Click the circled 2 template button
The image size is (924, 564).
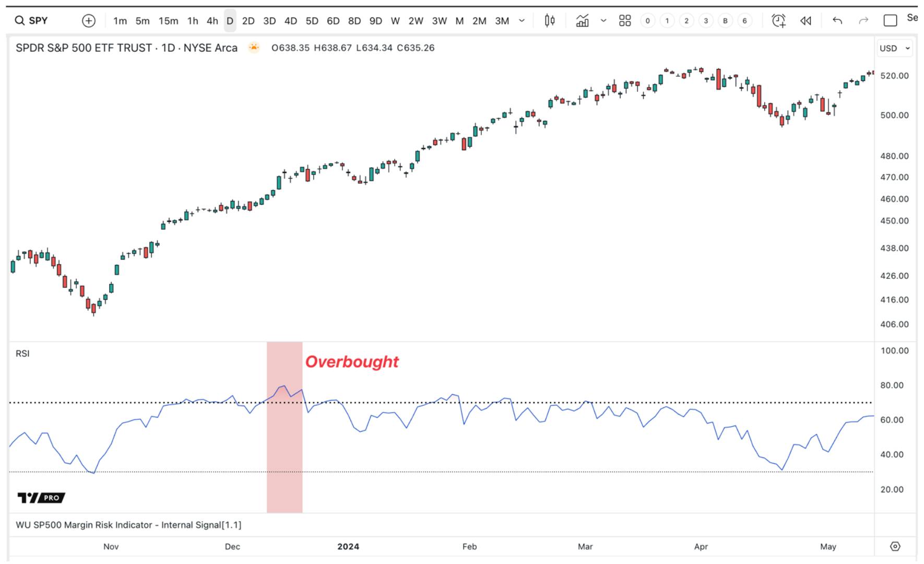(x=686, y=21)
